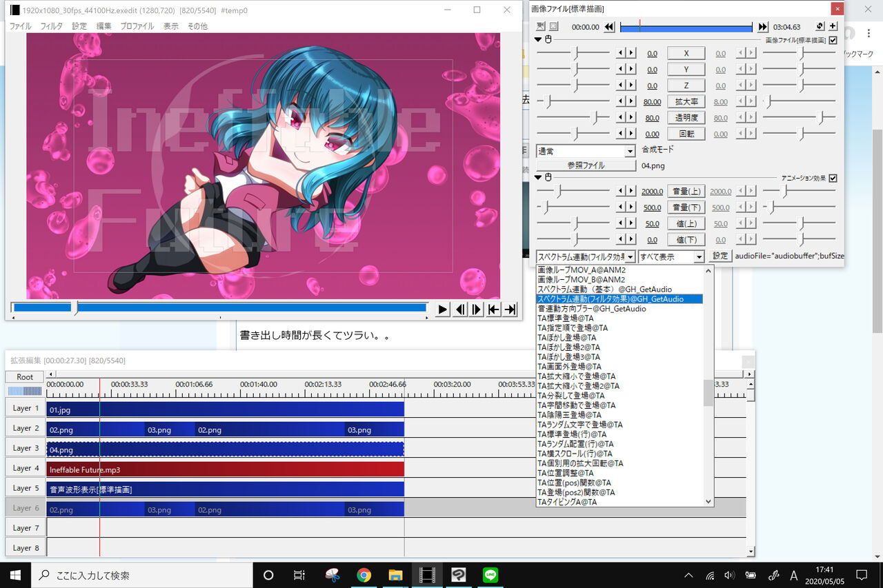Play the preview in the main window
The width and height of the screenshot is (883, 588).
[x=443, y=310]
